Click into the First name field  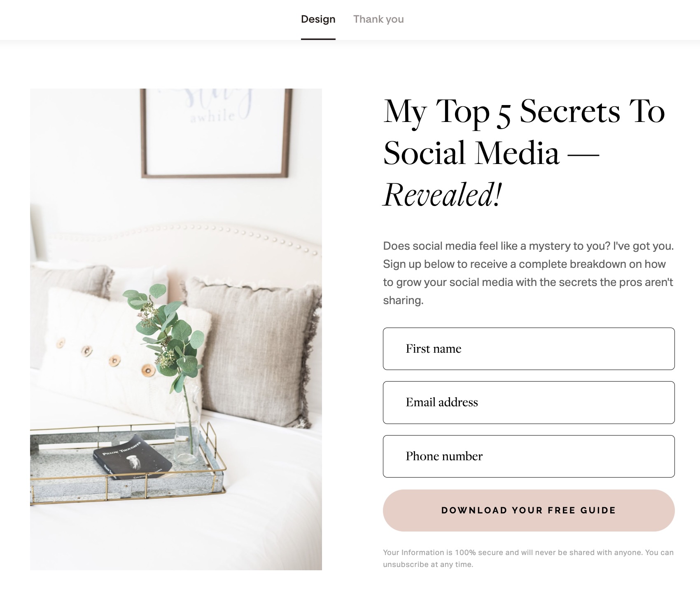(x=529, y=349)
